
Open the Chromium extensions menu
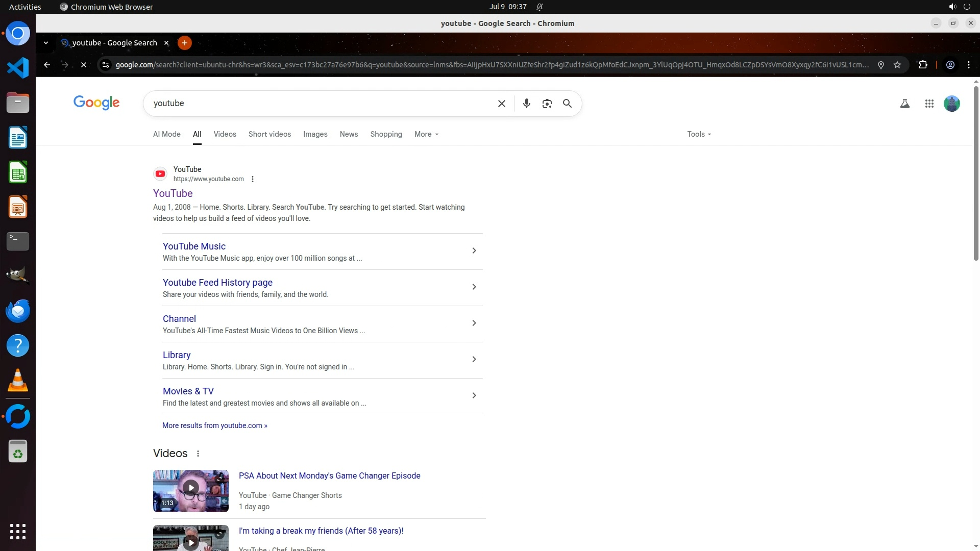[x=923, y=65]
